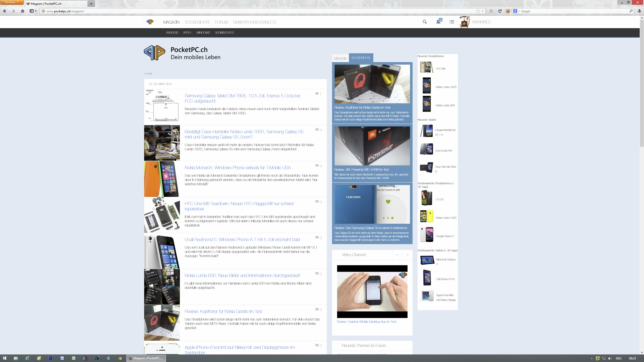Click the comment icon for Samsung Tablet article

(317, 94)
